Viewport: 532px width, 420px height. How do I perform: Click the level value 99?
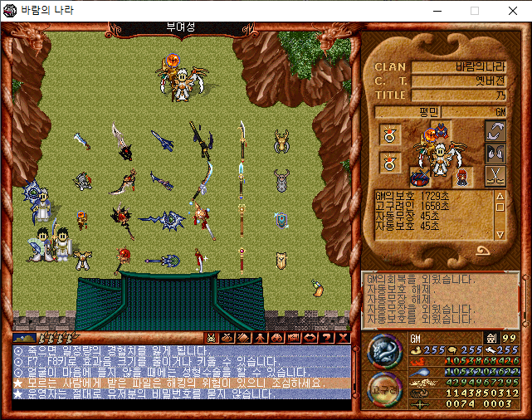[510, 339]
